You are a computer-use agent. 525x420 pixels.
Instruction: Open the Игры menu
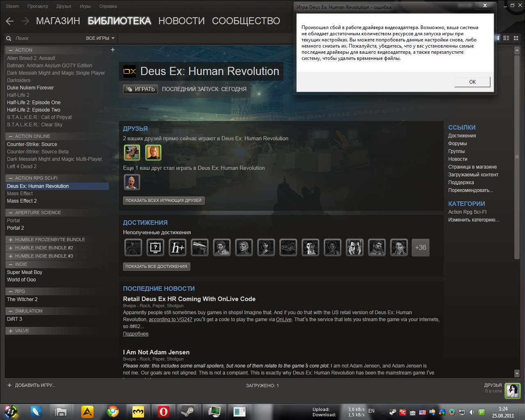coord(85,6)
